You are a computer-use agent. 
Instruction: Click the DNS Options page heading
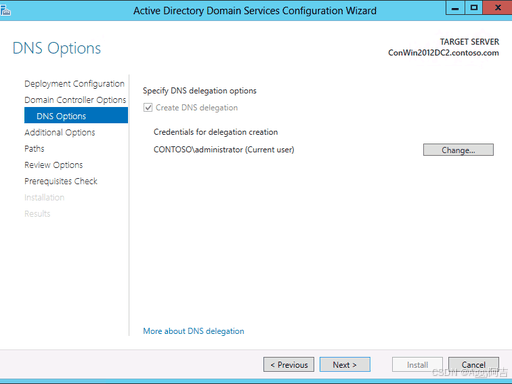point(57,48)
